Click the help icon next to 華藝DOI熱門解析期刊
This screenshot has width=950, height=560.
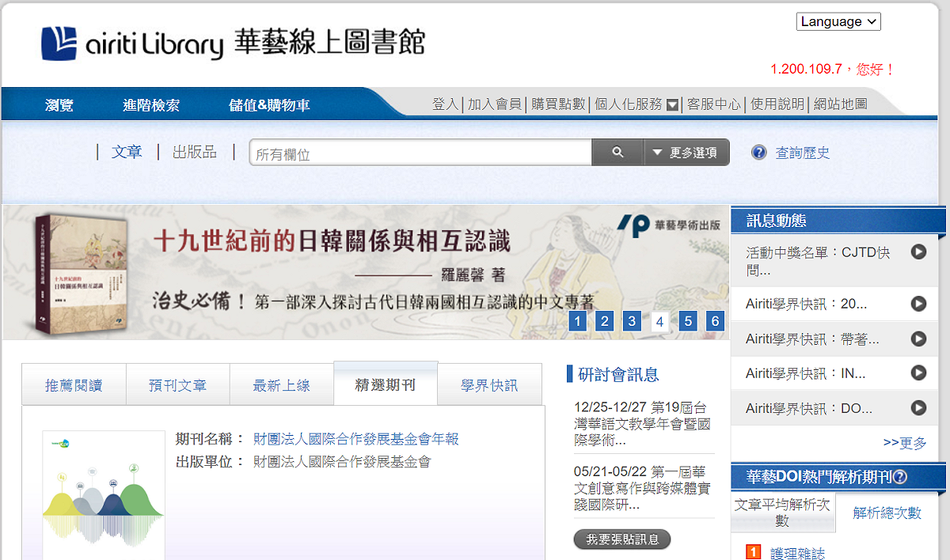point(899,477)
